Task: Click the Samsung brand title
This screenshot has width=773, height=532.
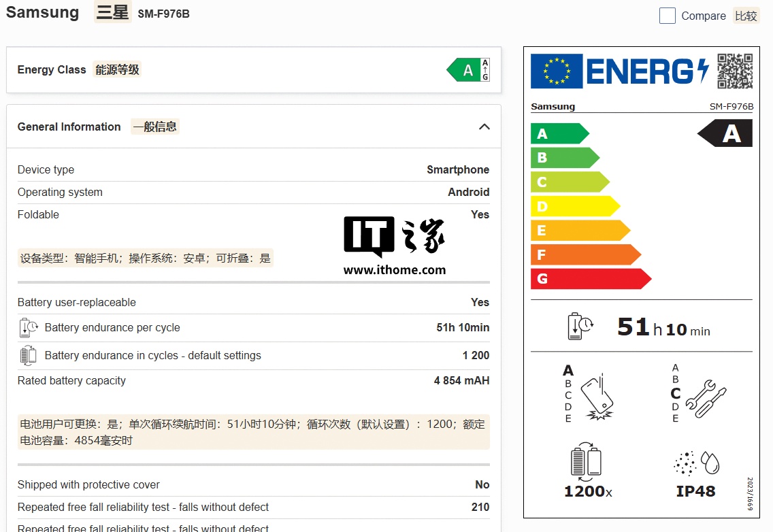Action: click(42, 12)
